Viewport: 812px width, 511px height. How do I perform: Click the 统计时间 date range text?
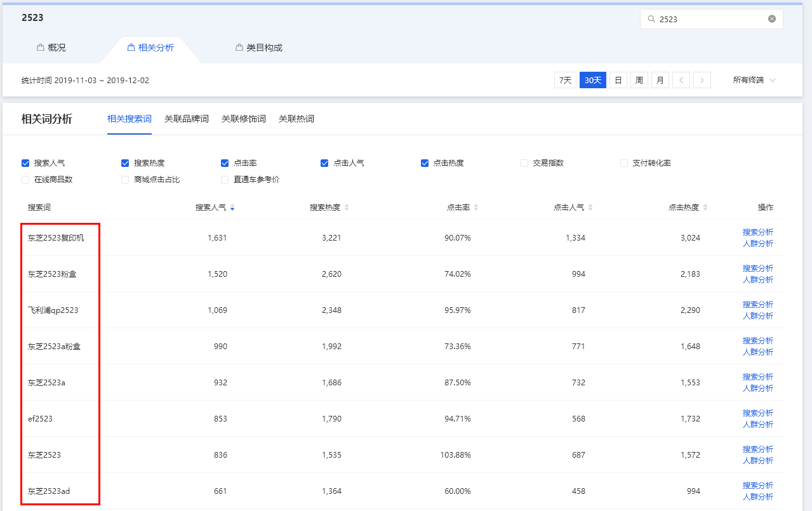point(85,81)
